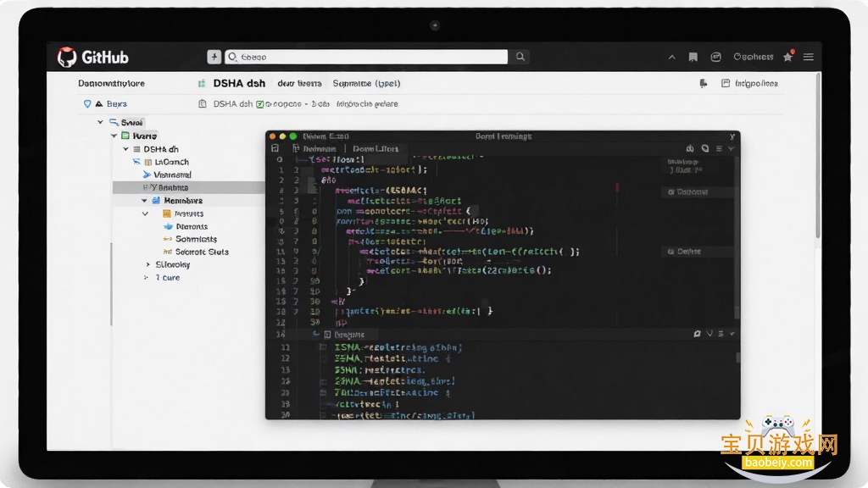Click the up chevron in the GitHub header
The height and width of the screenshot is (488, 868).
tap(671, 57)
